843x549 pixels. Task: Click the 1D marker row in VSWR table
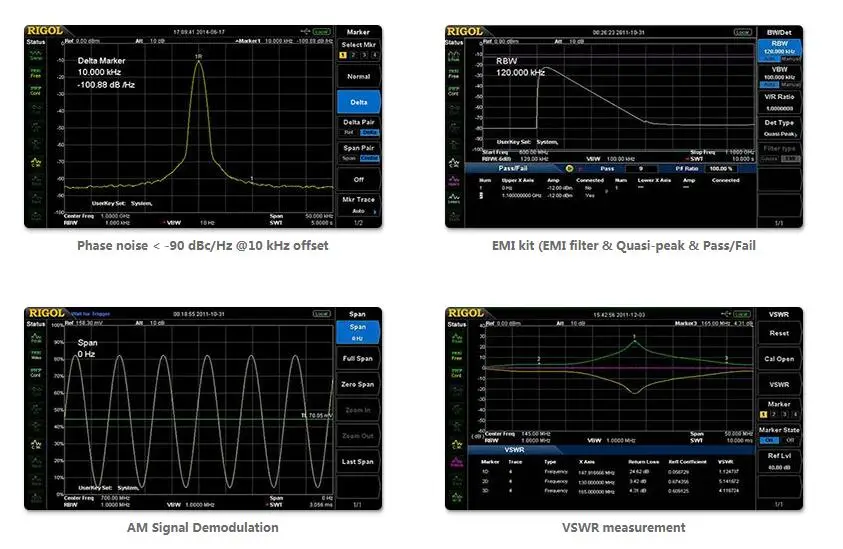[x=610, y=472]
